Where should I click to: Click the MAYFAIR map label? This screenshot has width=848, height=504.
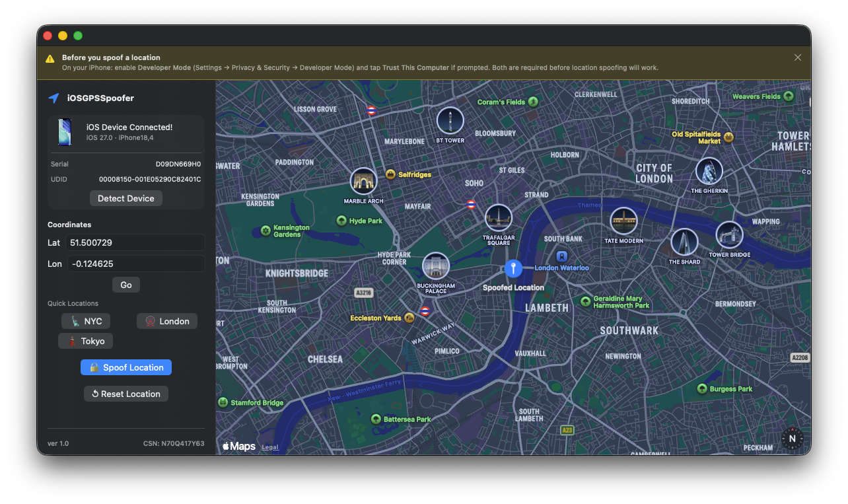pyautogui.click(x=417, y=207)
